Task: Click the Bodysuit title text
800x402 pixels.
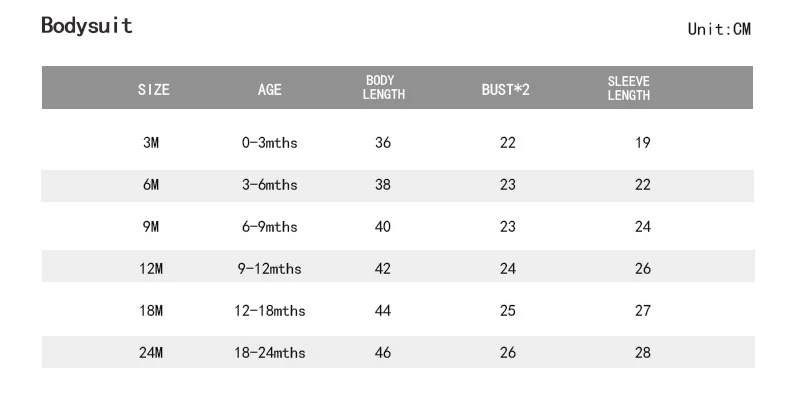Action: [x=87, y=26]
